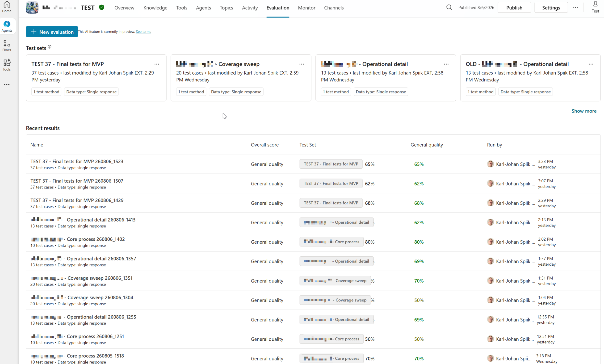Screen dimensions: 604x364
Task: Open the TEST 37 - Final tests for MVP card
Action: (x=96, y=78)
